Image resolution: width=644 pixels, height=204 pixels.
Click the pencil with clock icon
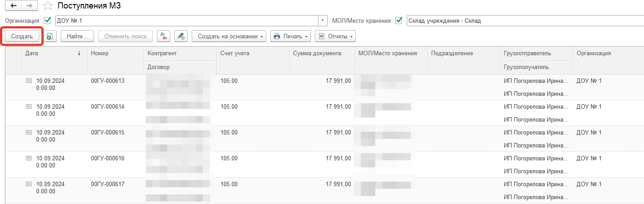[180, 37]
